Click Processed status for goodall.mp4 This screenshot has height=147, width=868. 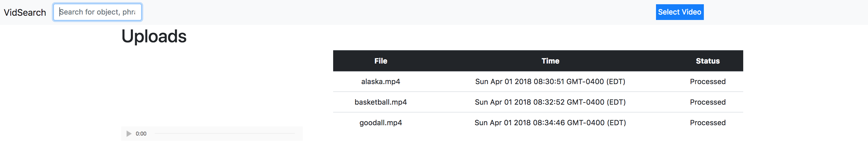point(707,122)
